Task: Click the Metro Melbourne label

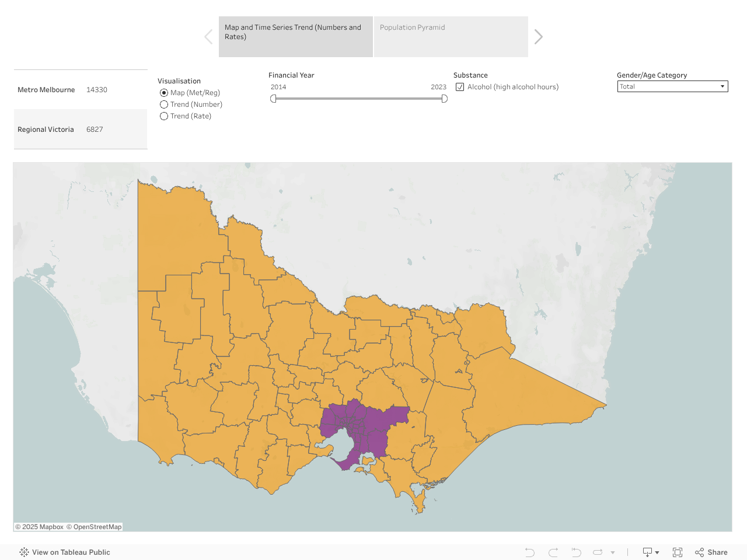Action: pyautogui.click(x=46, y=90)
